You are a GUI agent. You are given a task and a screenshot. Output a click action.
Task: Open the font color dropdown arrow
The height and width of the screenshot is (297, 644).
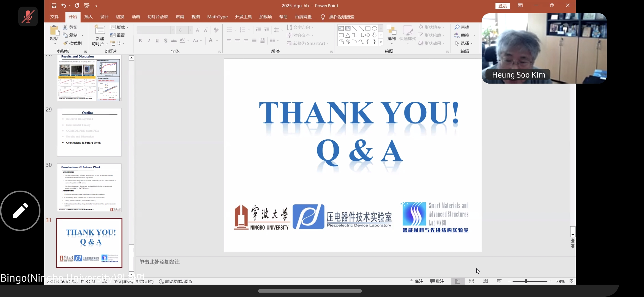pyautogui.click(x=217, y=41)
